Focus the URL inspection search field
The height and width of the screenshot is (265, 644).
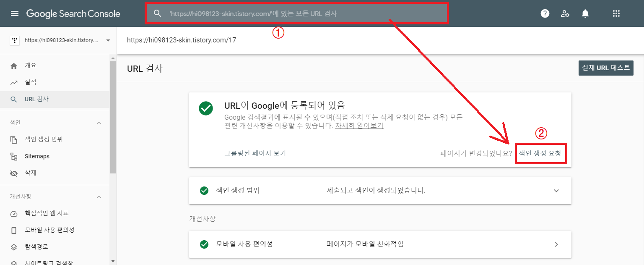point(297,13)
